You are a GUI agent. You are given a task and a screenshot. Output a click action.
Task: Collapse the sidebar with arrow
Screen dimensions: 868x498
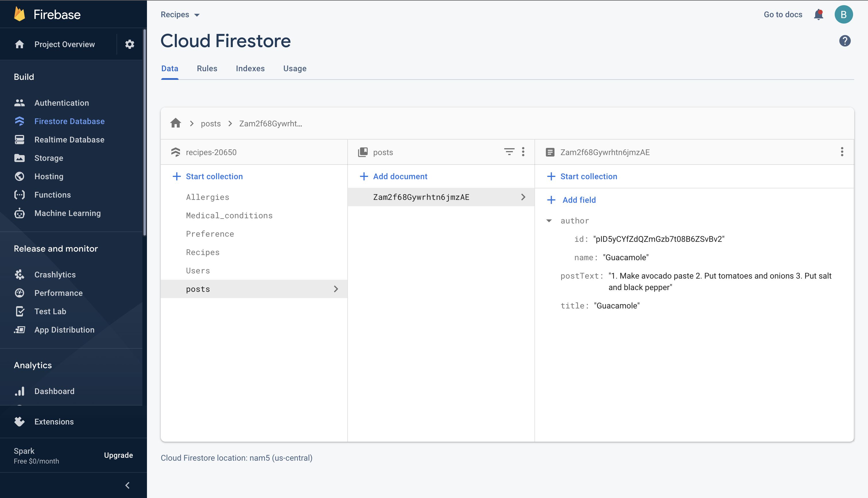pos(127,485)
